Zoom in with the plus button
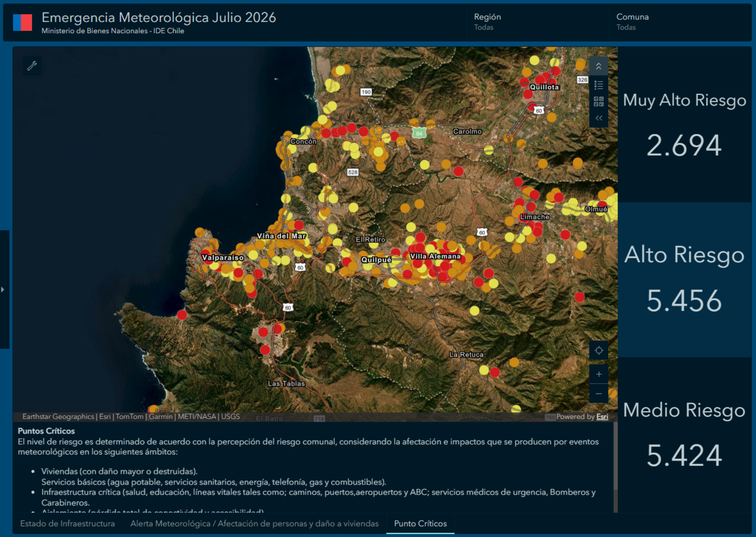 pos(598,374)
